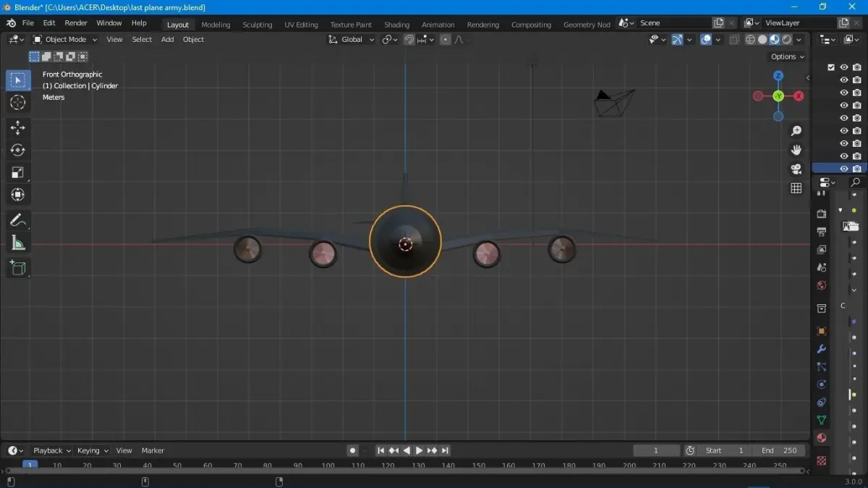Select the Add Cube tool

pos(18,268)
